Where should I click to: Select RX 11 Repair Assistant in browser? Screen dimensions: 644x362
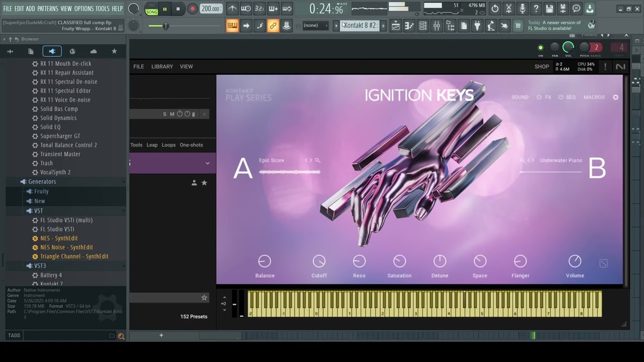(67, 73)
